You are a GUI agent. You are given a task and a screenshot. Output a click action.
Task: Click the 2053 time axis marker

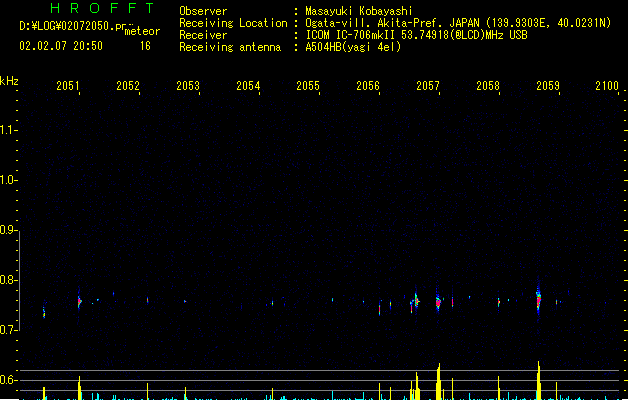pos(188,86)
